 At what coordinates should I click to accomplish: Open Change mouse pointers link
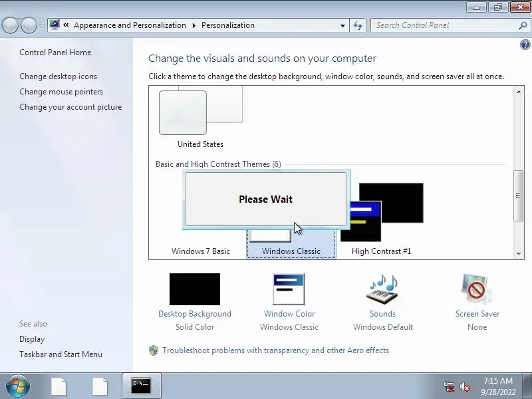[x=61, y=92]
